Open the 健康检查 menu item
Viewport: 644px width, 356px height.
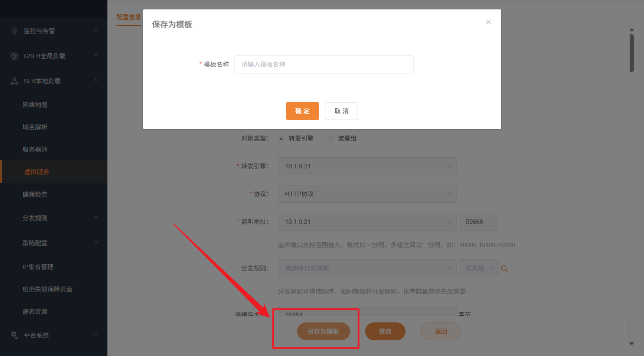[x=35, y=194]
